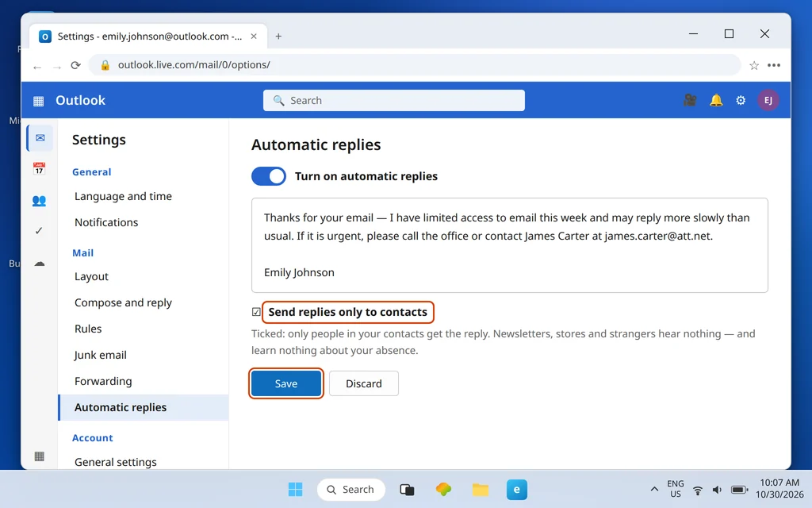Open Junk email settings
Image resolution: width=812 pixels, height=508 pixels.
(x=101, y=355)
